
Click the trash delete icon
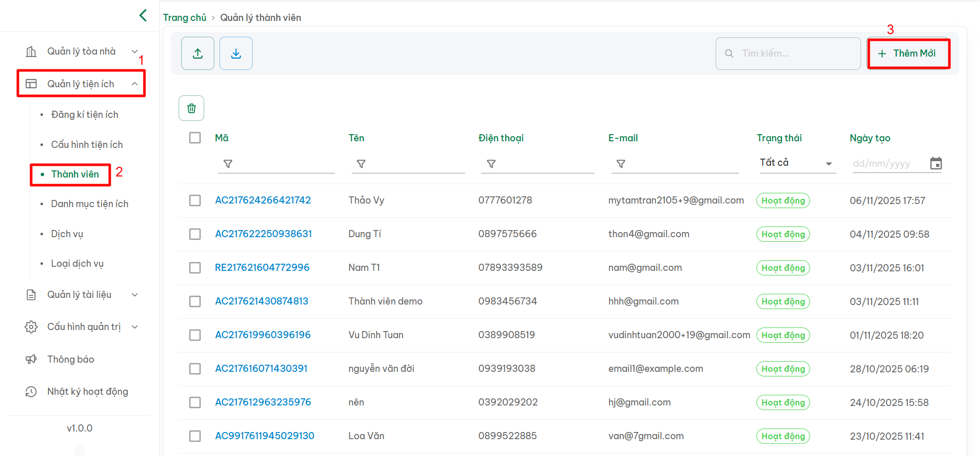pyautogui.click(x=191, y=108)
